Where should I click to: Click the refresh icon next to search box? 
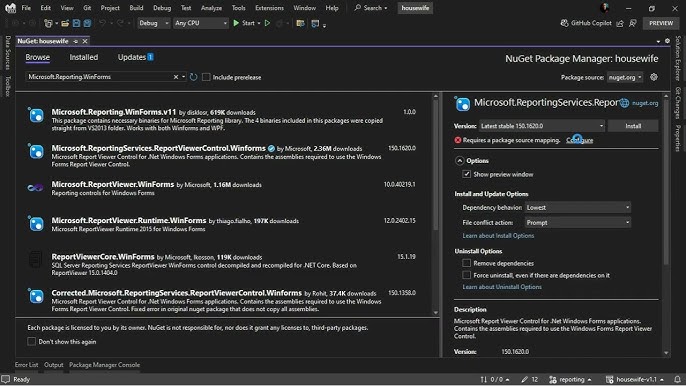193,77
